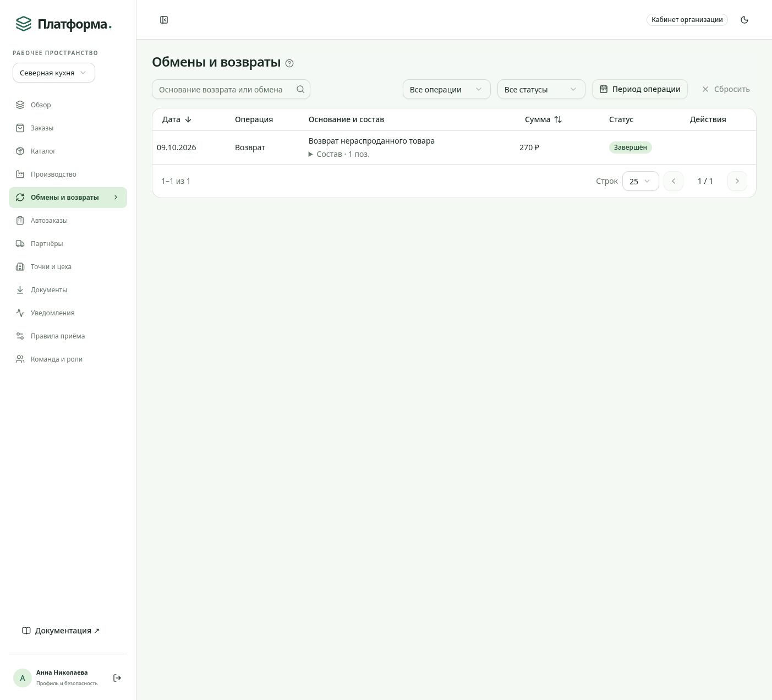The height and width of the screenshot is (700, 772).
Task: Navigate to Производство section
Action: tap(68, 174)
